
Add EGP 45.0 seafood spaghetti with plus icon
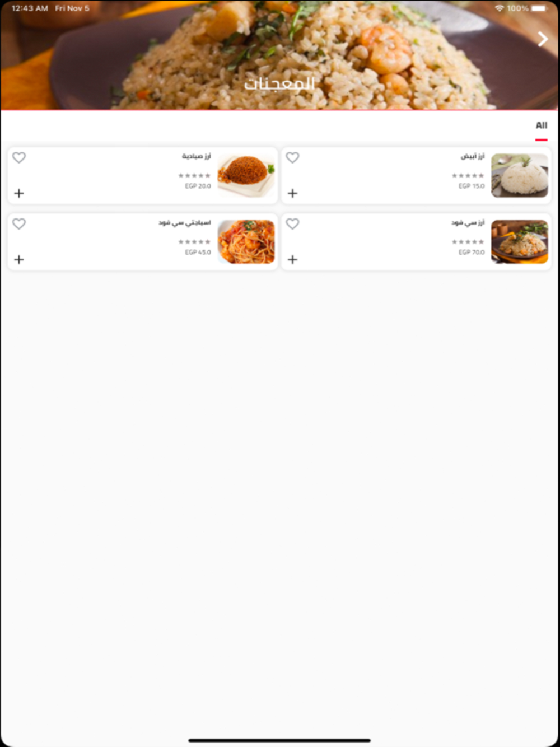(19, 259)
